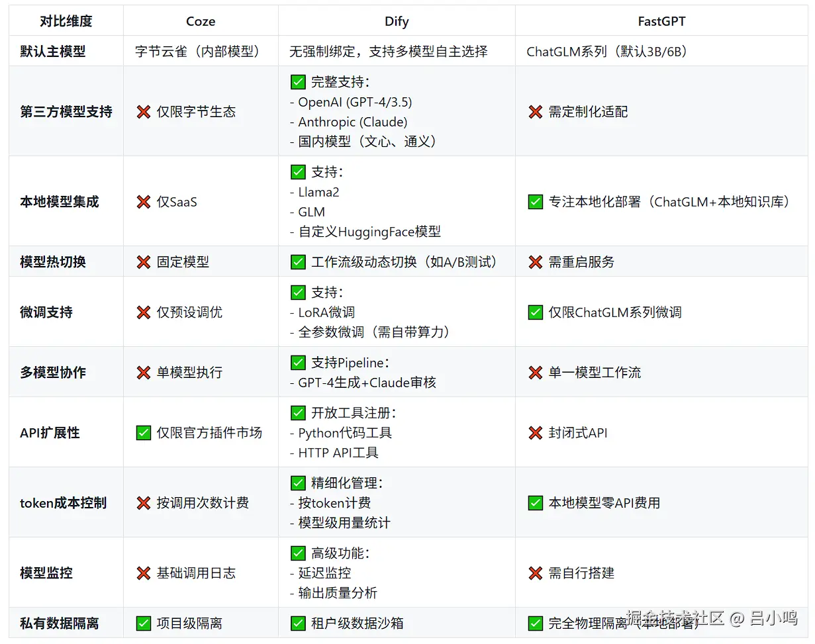The width and height of the screenshot is (815, 644).
Task: Click the line 输出质量分析
Action: point(334,593)
